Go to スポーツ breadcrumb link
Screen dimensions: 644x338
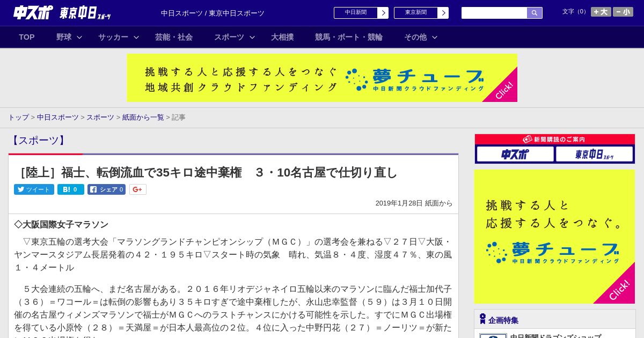click(100, 117)
